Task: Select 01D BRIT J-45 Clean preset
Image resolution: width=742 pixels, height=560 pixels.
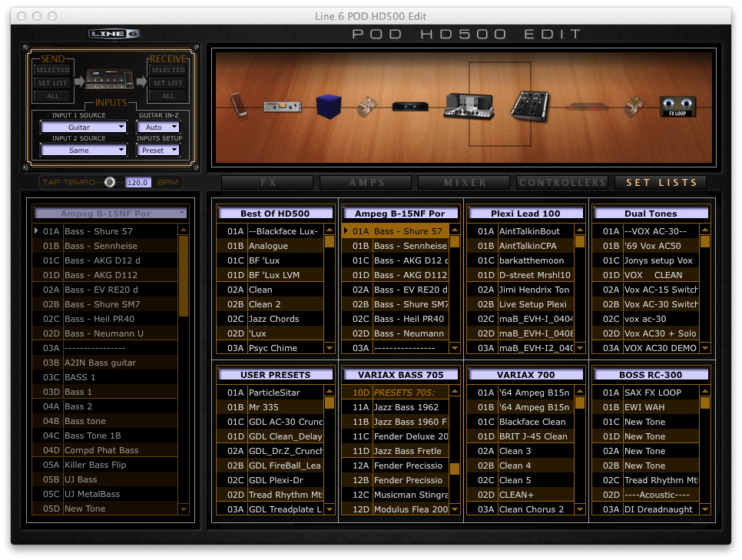Action: pos(521,436)
